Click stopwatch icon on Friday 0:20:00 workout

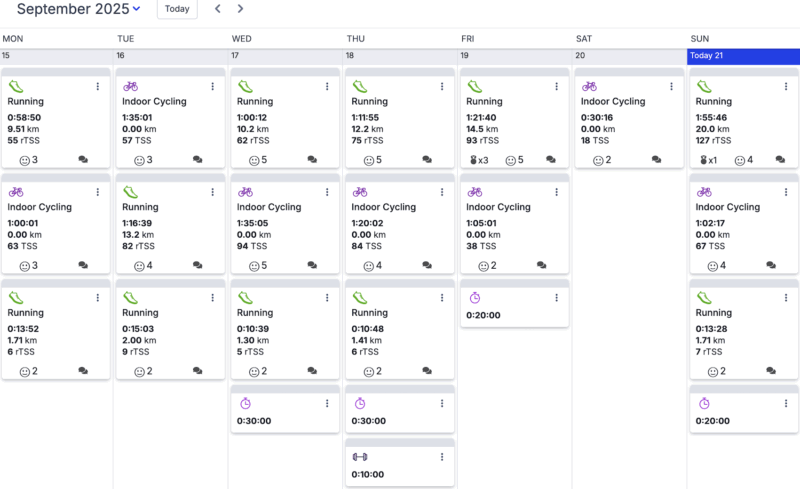tap(475, 298)
